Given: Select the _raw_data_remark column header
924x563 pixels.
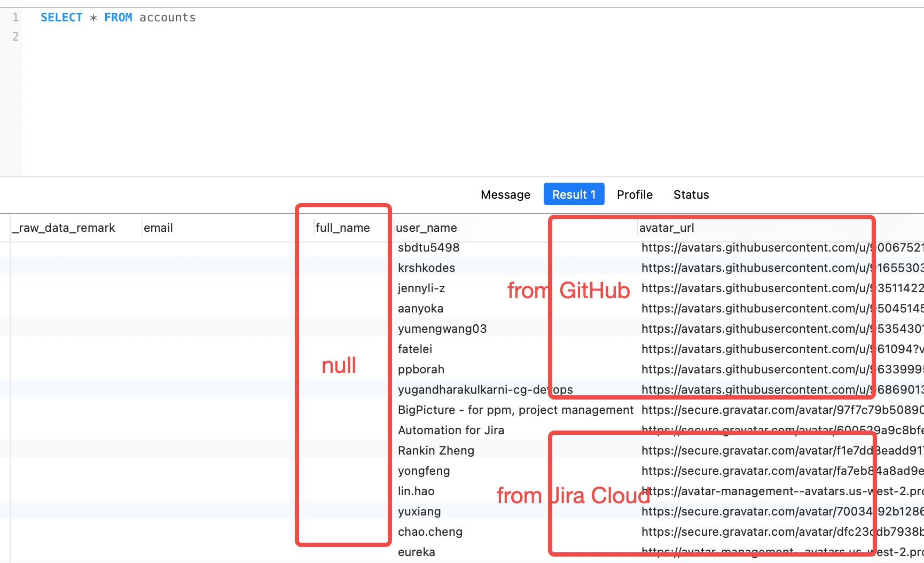Looking at the screenshot, I should pos(64,227).
